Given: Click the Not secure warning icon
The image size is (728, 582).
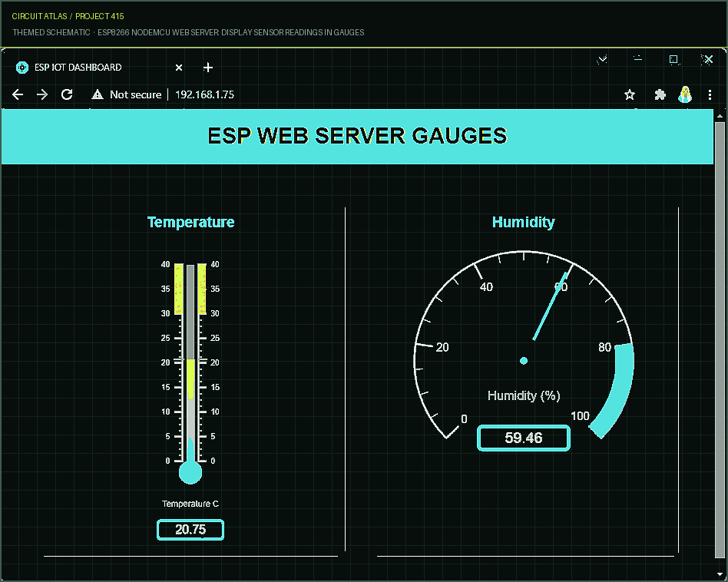Looking at the screenshot, I should pos(98,94).
